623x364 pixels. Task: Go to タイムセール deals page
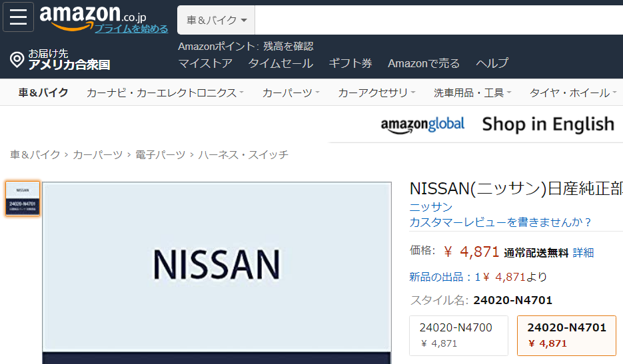(x=281, y=63)
